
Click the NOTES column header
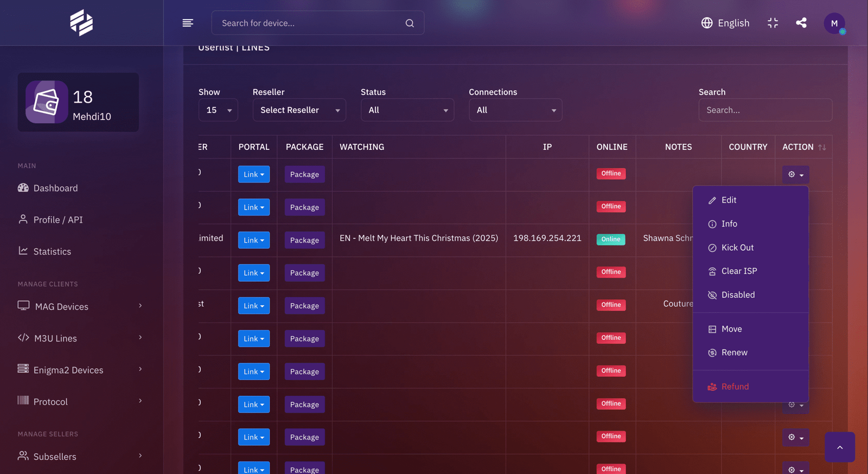tap(679, 147)
